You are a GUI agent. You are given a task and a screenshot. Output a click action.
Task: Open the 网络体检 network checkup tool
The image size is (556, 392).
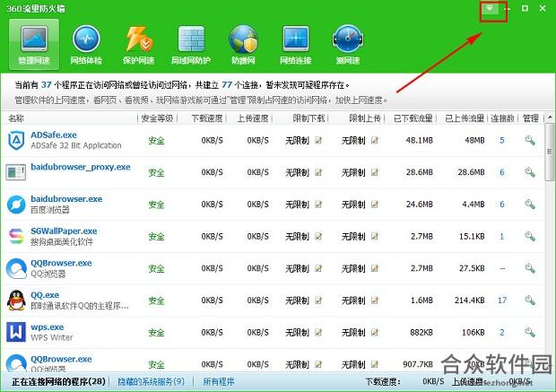86,44
